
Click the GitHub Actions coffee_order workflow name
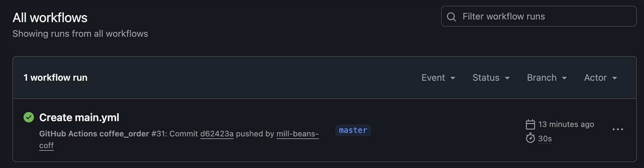coord(94,134)
